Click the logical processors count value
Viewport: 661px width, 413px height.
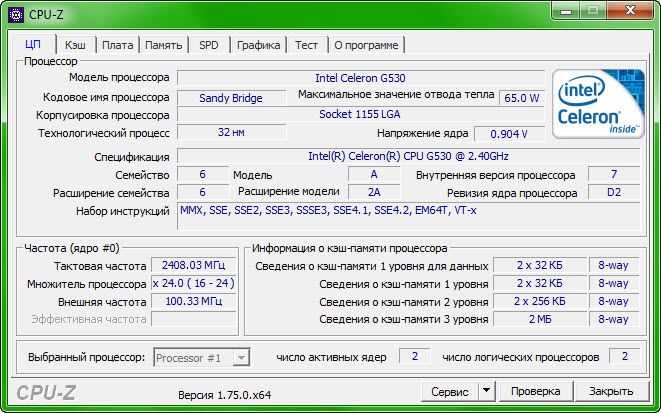click(624, 357)
